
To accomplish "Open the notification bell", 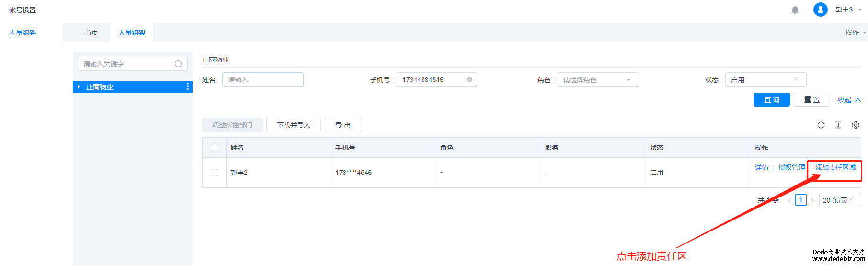I will (x=795, y=10).
